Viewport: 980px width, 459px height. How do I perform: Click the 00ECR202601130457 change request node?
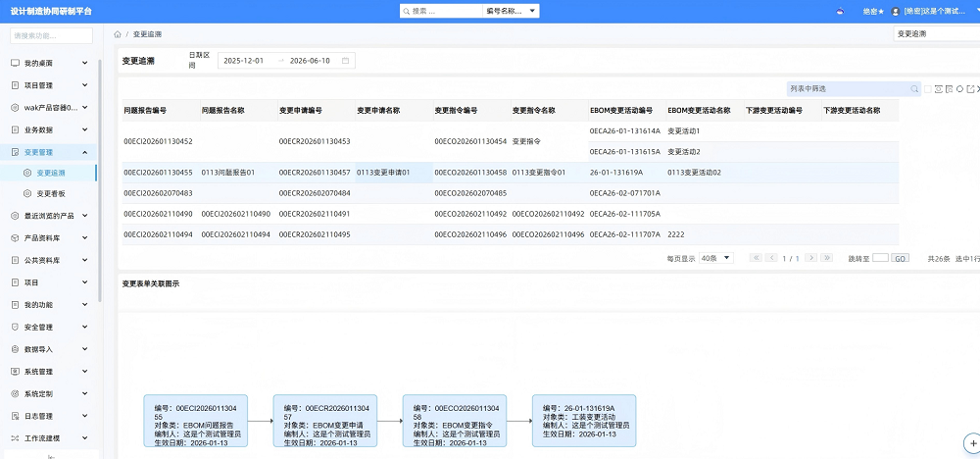(325, 421)
